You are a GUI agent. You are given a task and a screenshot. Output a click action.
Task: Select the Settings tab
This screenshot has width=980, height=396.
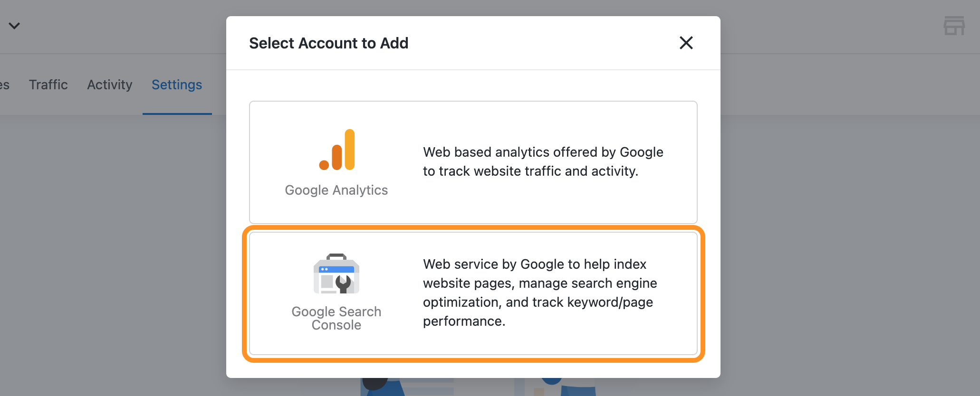point(177,85)
